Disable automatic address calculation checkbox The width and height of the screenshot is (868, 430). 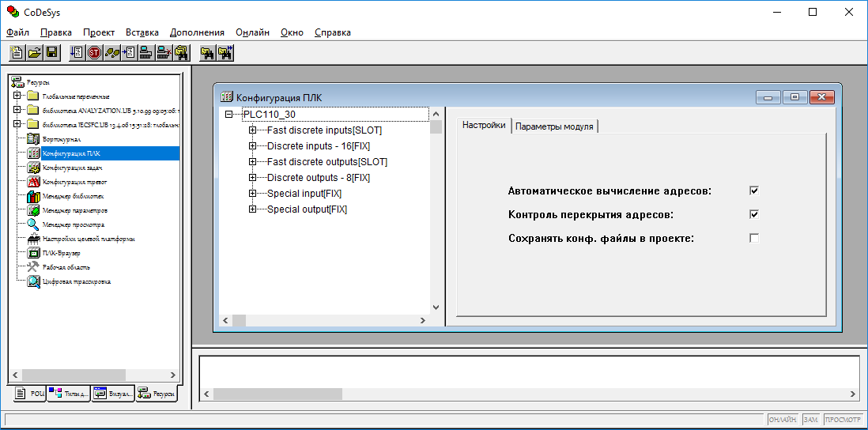753,190
